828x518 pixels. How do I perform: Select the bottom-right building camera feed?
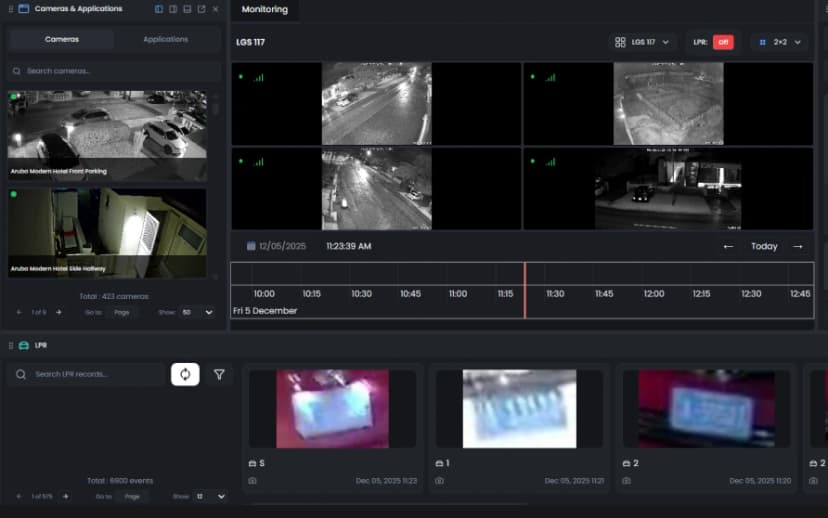(668, 189)
